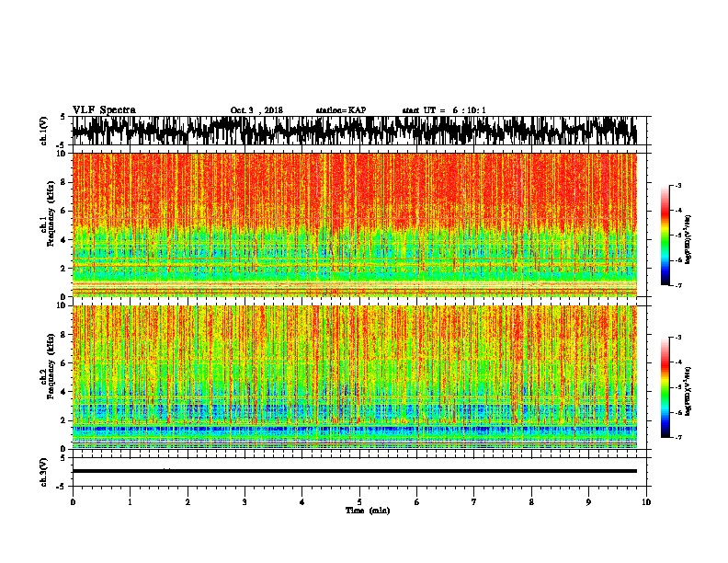Click time axis tick label "4"
The width and height of the screenshot is (728, 563).
pyautogui.click(x=302, y=502)
